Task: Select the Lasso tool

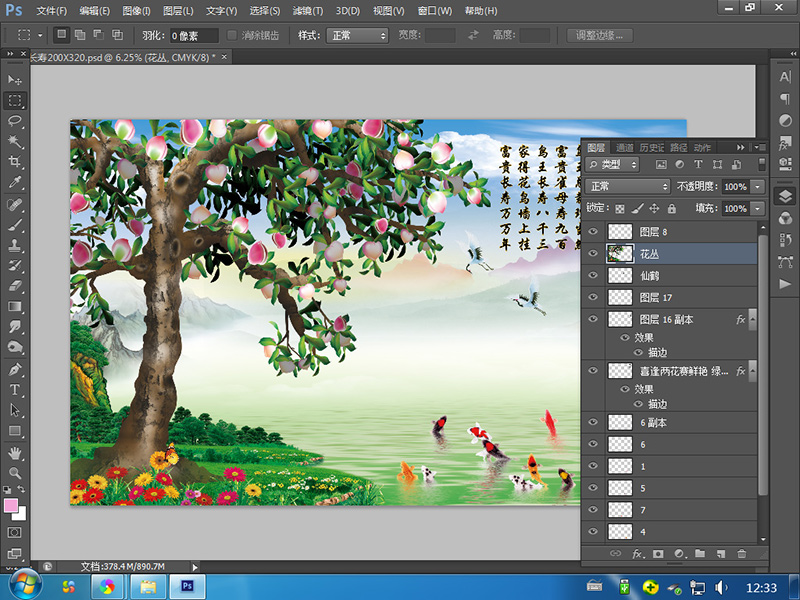Action: (x=14, y=121)
